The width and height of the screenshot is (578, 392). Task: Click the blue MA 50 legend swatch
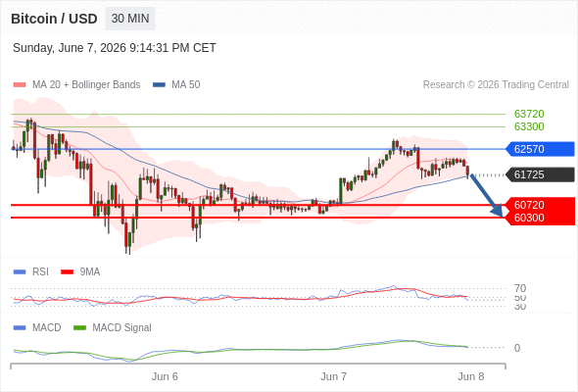(x=159, y=85)
